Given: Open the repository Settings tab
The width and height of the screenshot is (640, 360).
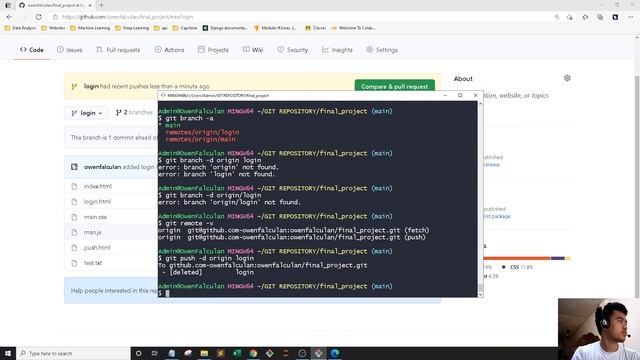Looking at the screenshot, I should tap(382, 50).
